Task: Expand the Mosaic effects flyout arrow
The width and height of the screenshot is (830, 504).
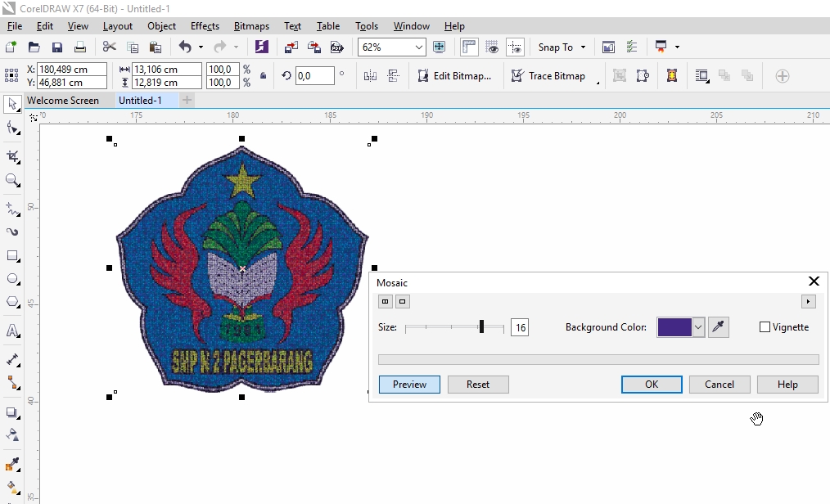Action: 808,301
